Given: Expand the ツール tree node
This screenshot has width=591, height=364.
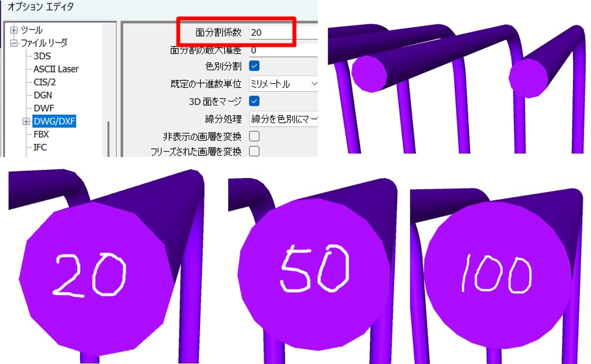Looking at the screenshot, I should click(x=14, y=30).
